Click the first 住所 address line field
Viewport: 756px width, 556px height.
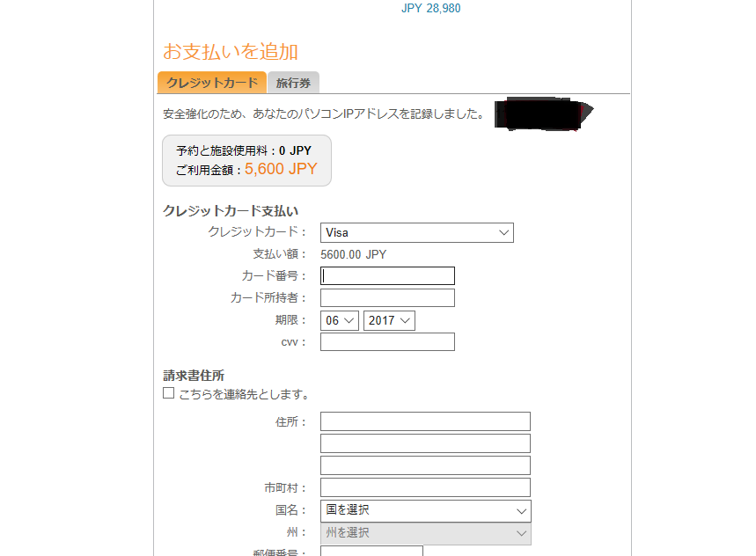click(425, 421)
